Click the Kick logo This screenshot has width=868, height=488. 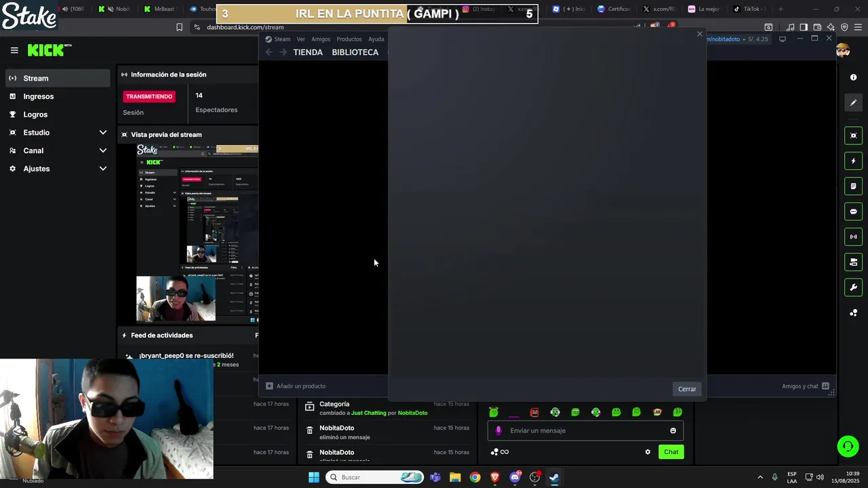point(49,50)
